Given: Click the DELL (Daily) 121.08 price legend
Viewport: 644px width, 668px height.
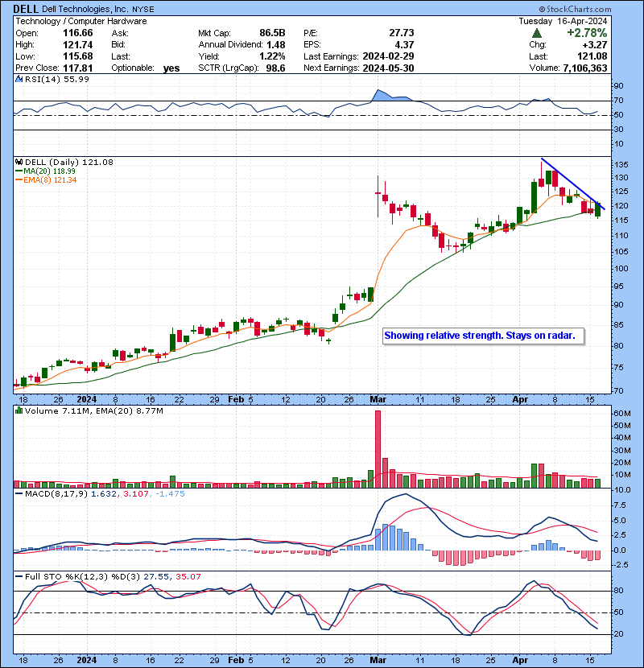Looking at the screenshot, I should click(69, 162).
